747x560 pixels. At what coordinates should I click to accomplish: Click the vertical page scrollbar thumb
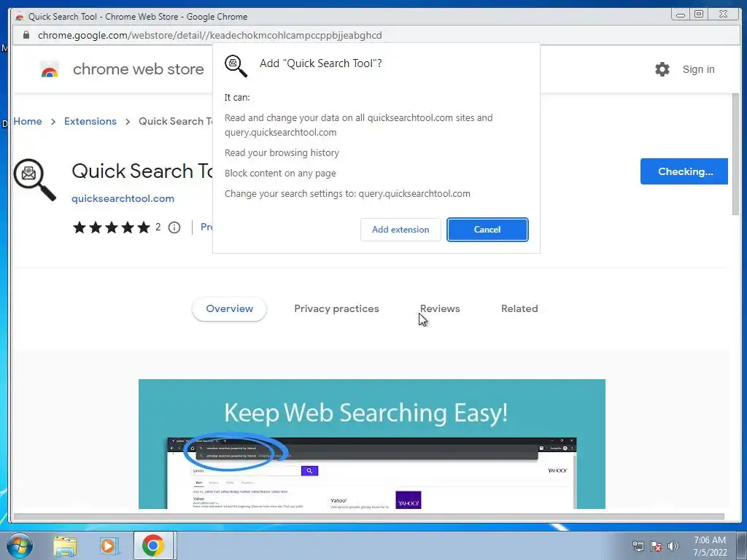[735, 155]
